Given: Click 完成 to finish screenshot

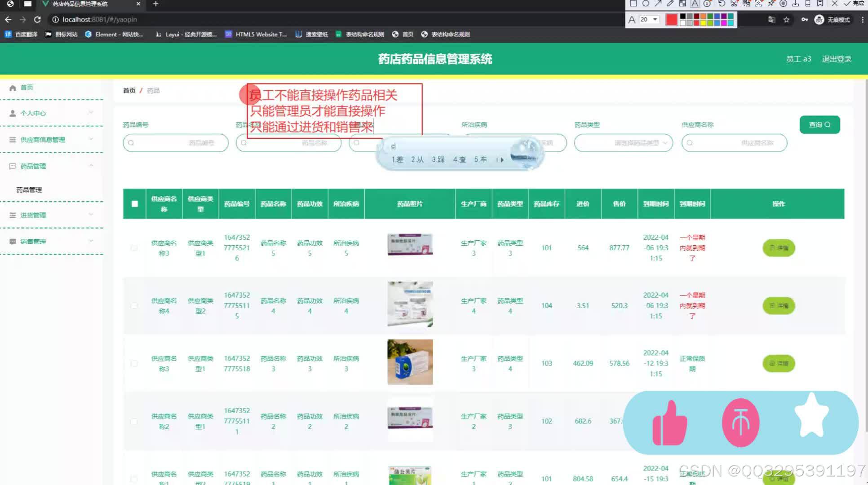Looking at the screenshot, I should 854,3.
